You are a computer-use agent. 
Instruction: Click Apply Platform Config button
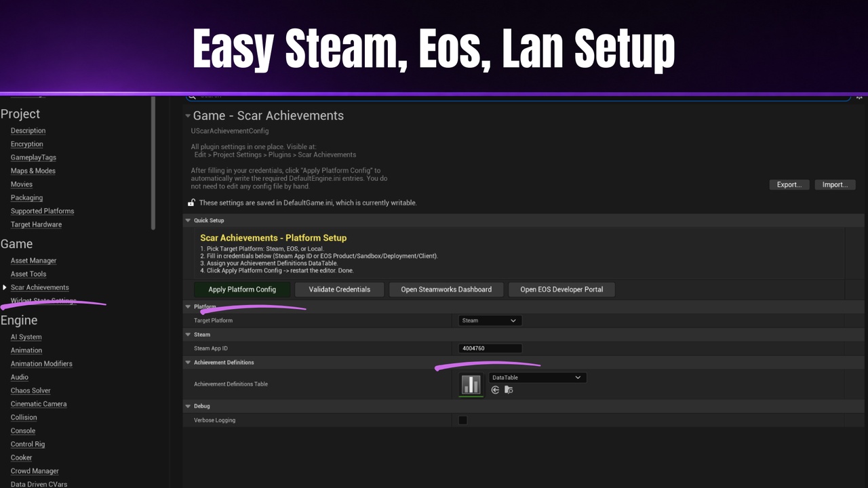point(242,289)
